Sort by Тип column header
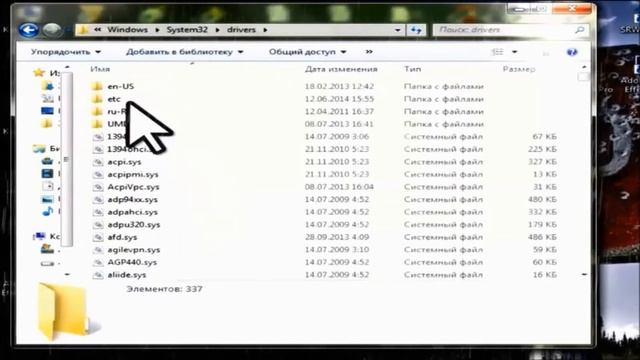 tap(412, 69)
